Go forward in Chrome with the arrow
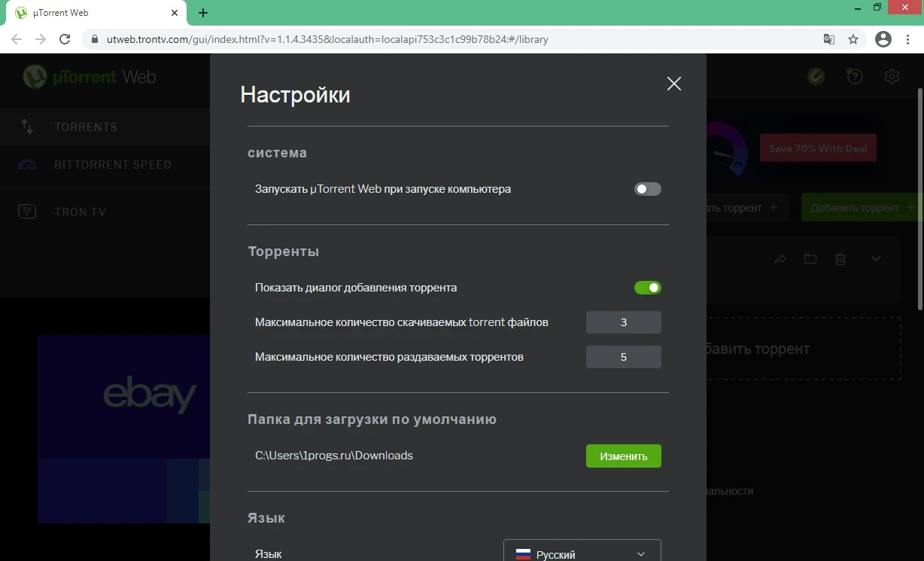 coord(41,39)
